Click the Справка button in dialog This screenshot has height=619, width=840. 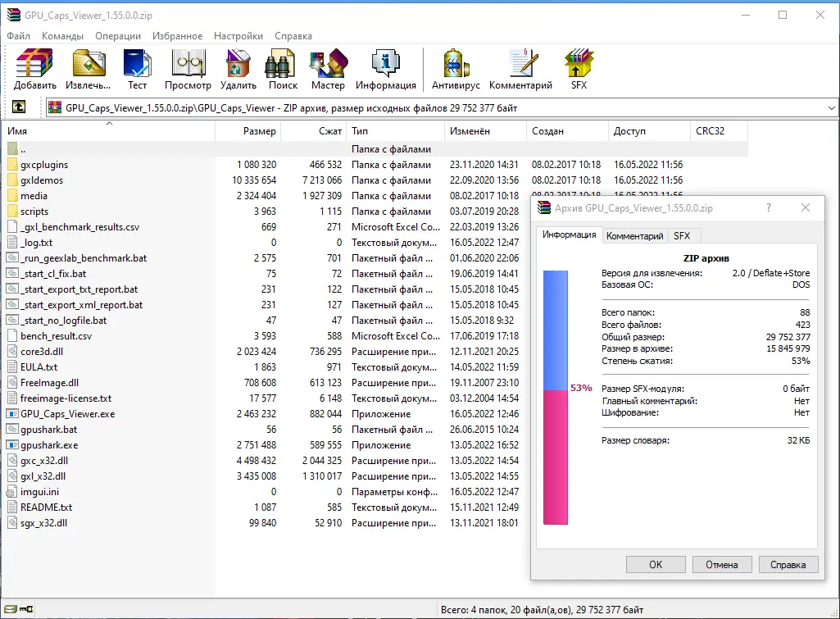788,564
